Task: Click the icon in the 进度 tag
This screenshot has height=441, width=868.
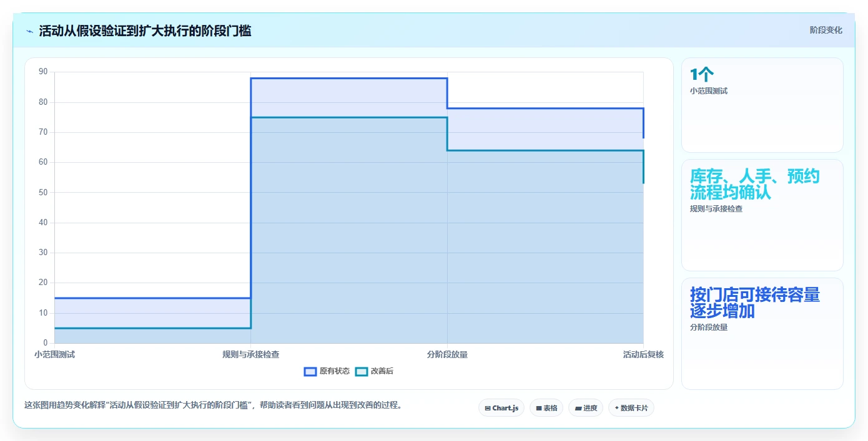Action: [578, 408]
